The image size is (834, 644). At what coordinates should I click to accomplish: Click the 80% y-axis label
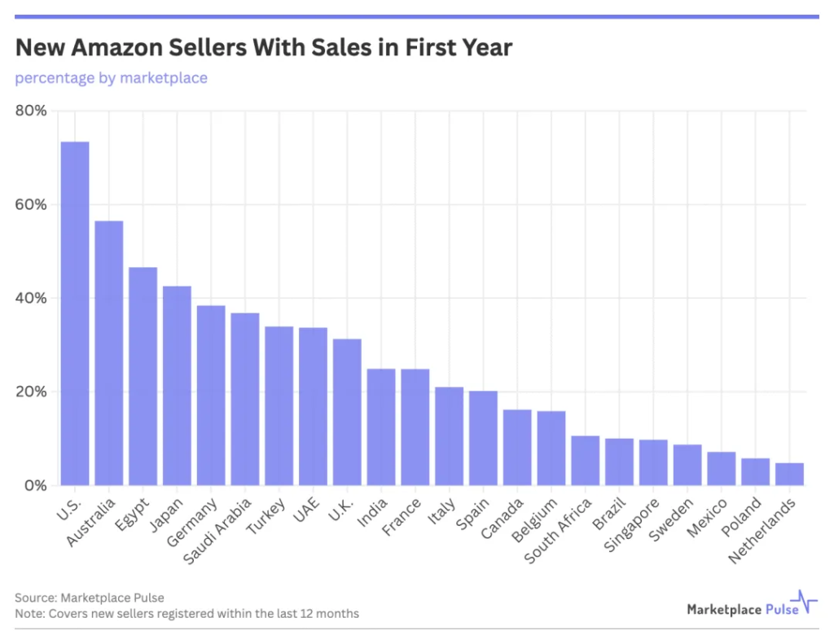(x=31, y=111)
